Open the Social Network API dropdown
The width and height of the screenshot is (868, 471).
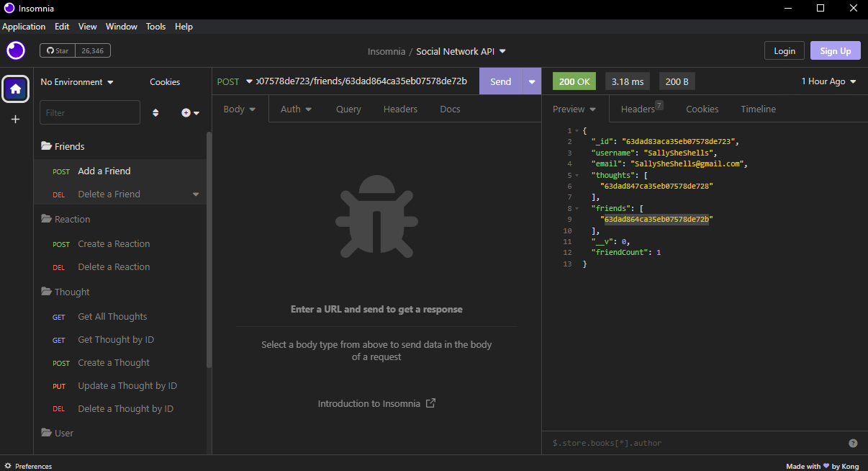pyautogui.click(x=461, y=51)
